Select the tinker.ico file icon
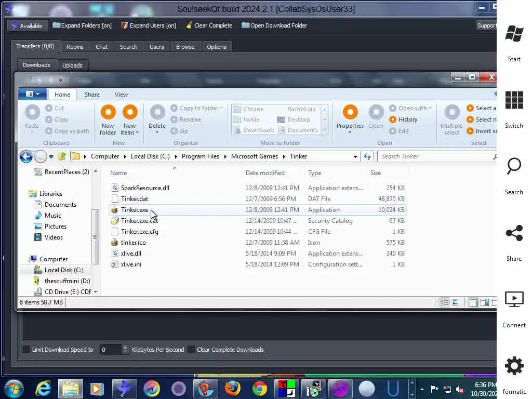The width and height of the screenshot is (532, 399). point(115,242)
